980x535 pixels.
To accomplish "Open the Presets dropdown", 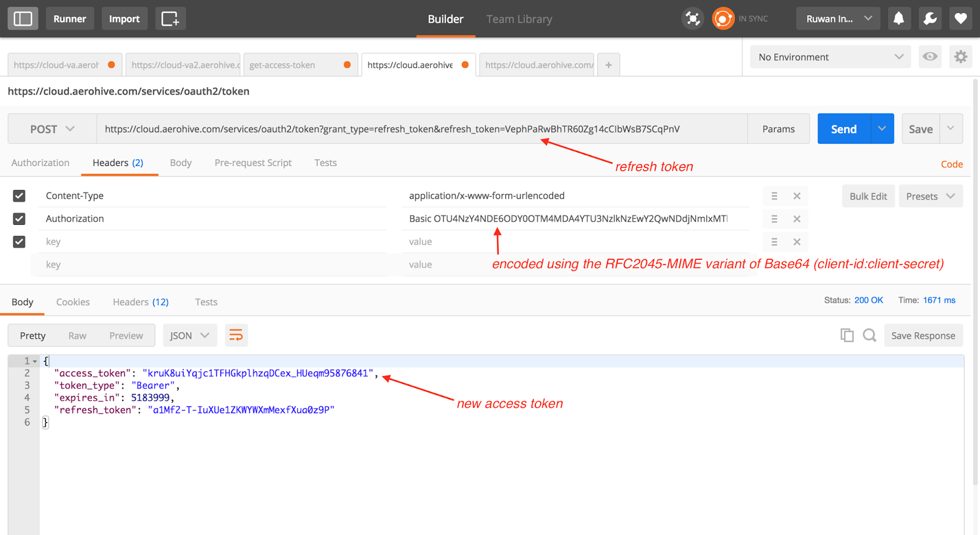I will point(930,196).
